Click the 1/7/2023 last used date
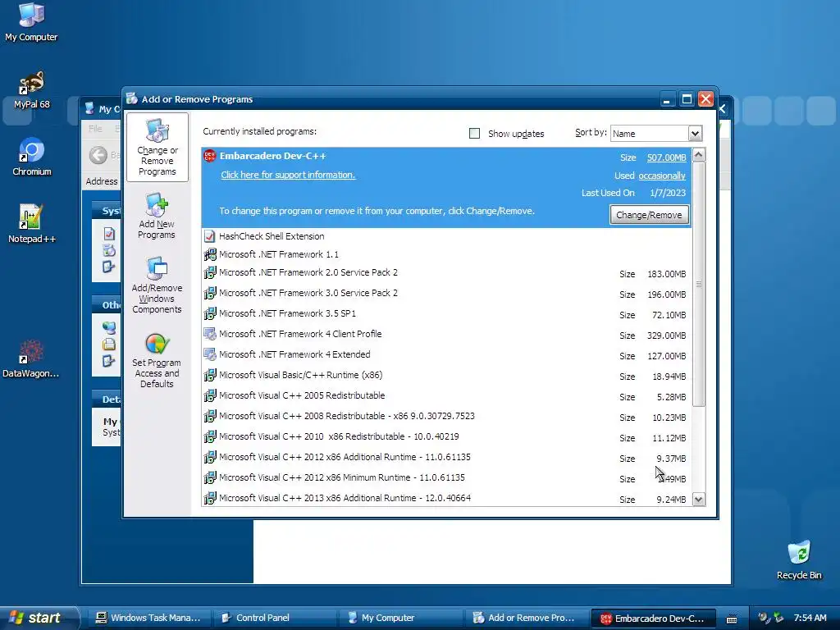The width and height of the screenshot is (840, 630). (x=668, y=193)
